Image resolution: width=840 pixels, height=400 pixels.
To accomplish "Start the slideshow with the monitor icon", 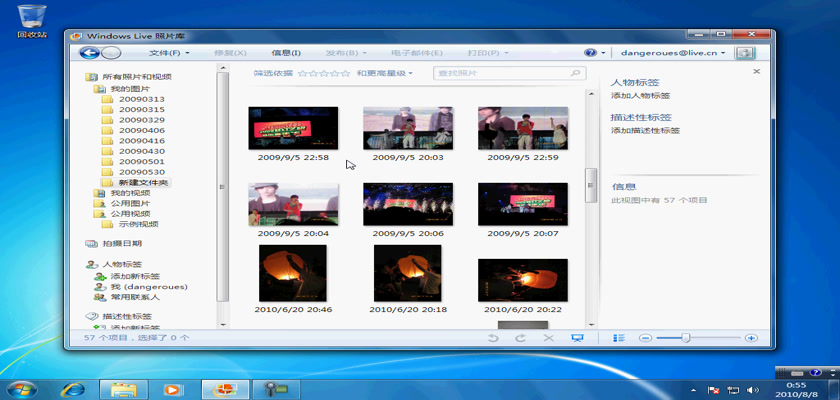I will 577,338.
